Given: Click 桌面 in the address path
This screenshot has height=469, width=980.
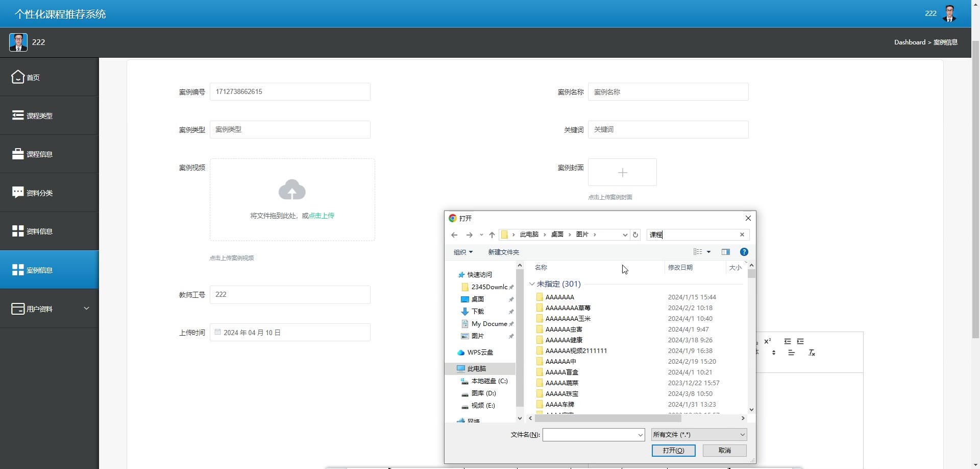Looking at the screenshot, I should 557,235.
